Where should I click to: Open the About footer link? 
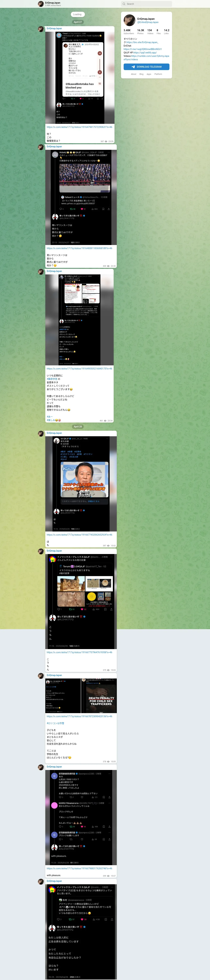tap(133, 74)
